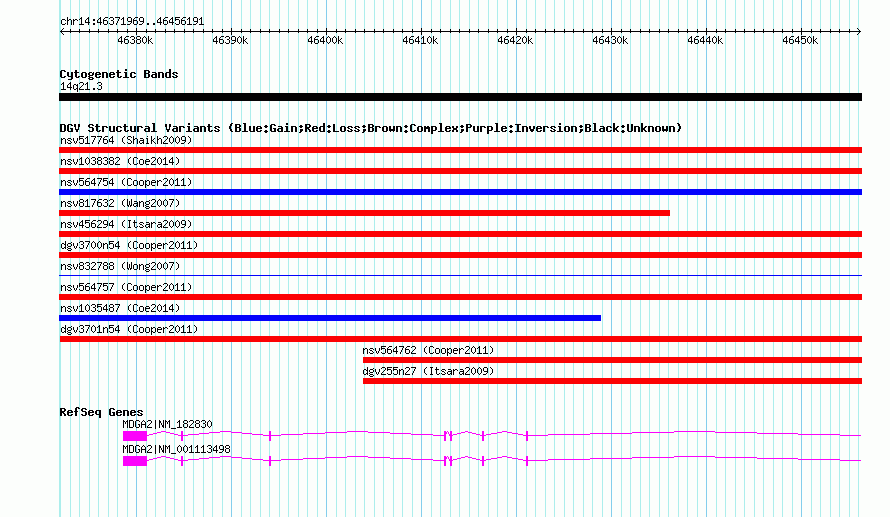Select the 14q21.3 band label

pyautogui.click(x=81, y=86)
